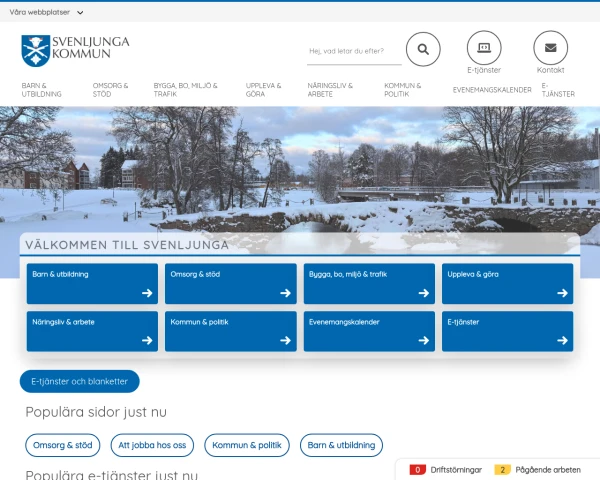This screenshot has width=600, height=480.
Task: Click the E-tjänster och blanketter button
Action: pos(80,381)
